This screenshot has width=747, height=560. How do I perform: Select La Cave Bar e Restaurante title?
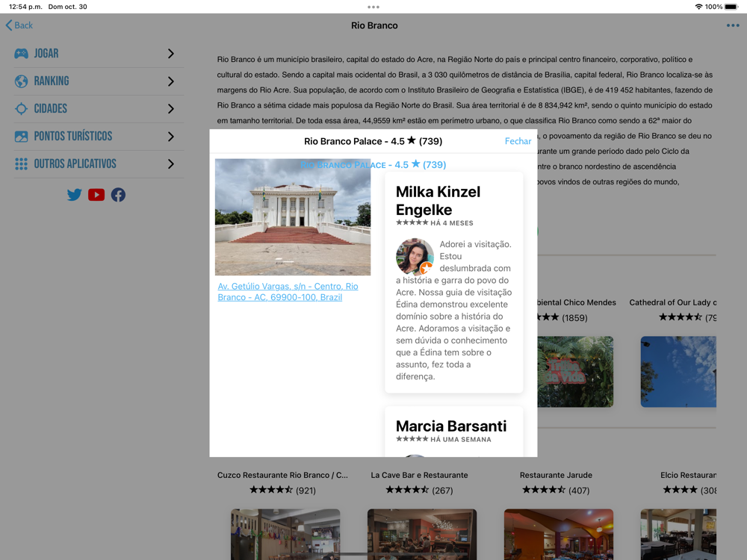[x=419, y=475]
